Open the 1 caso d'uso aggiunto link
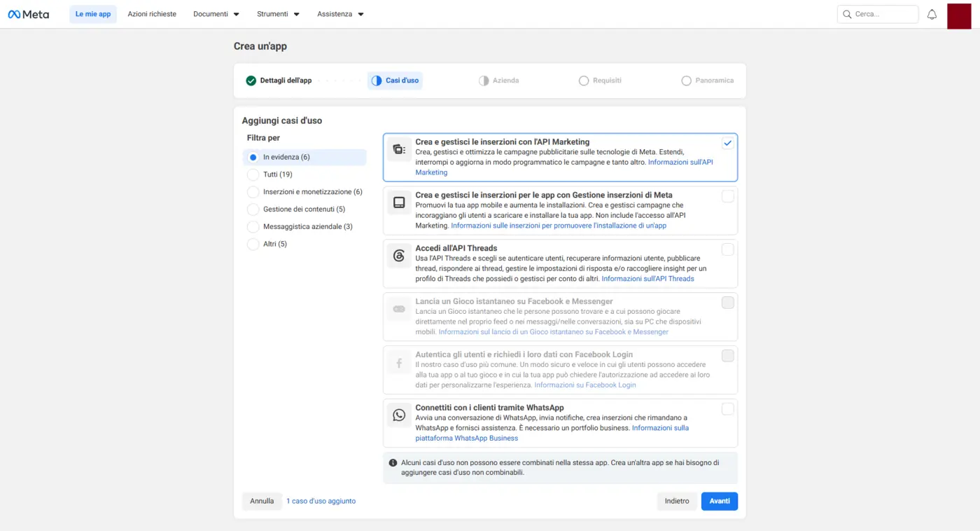 (321, 502)
